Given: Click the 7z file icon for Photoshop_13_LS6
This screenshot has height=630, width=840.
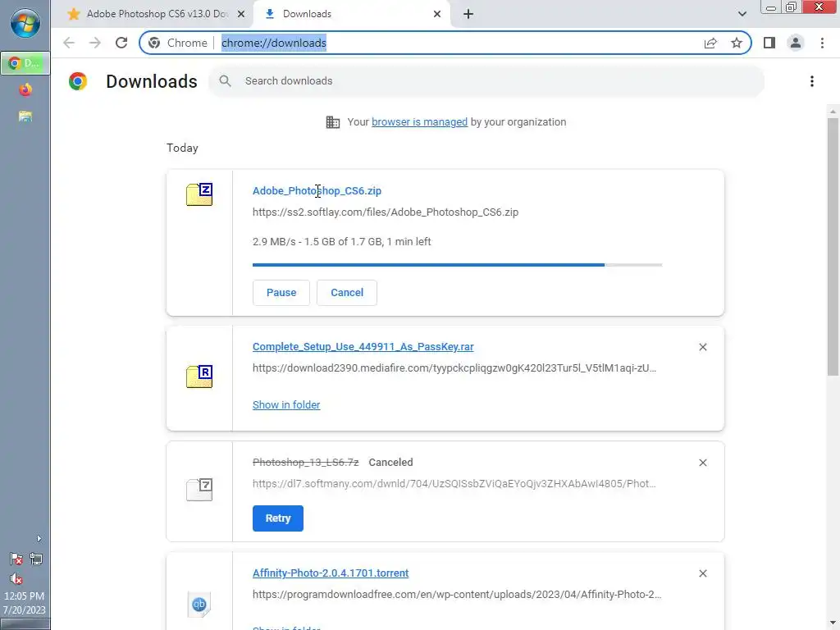Looking at the screenshot, I should (199, 489).
